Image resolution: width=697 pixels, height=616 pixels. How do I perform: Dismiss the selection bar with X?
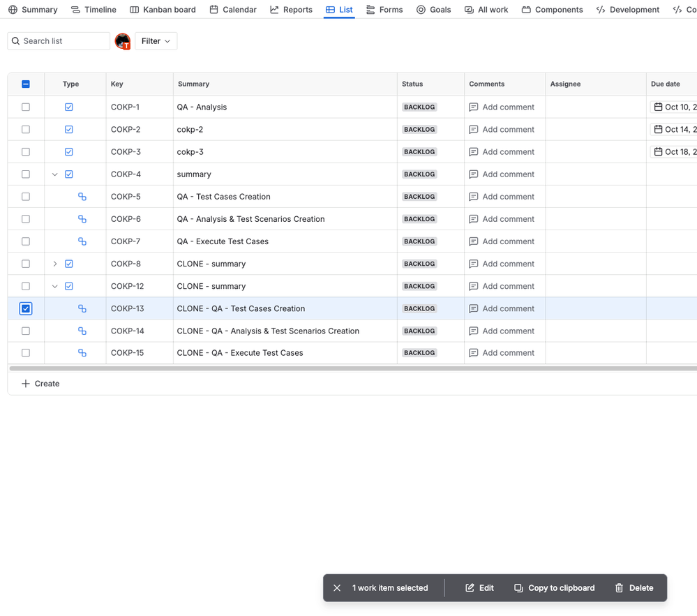click(x=337, y=588)
